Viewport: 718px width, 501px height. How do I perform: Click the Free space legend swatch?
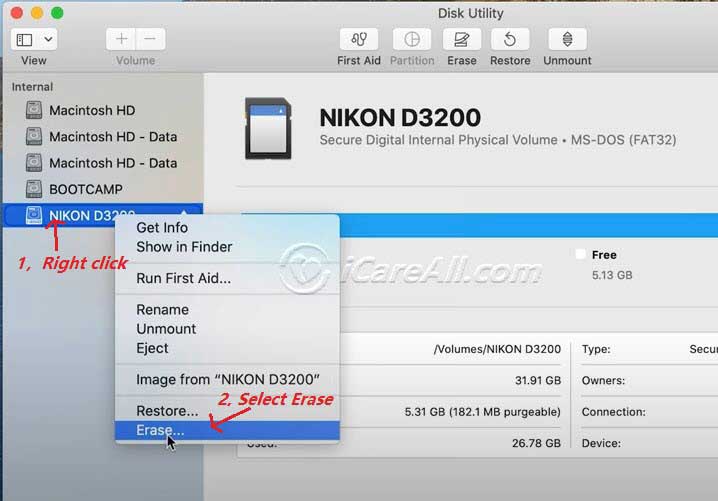coord(580,254)
